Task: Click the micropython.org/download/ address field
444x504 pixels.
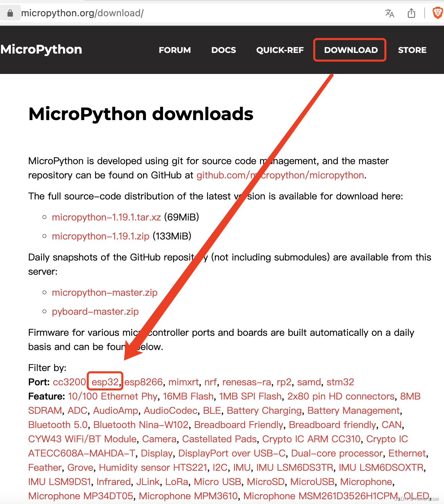Action: (82, 13)
